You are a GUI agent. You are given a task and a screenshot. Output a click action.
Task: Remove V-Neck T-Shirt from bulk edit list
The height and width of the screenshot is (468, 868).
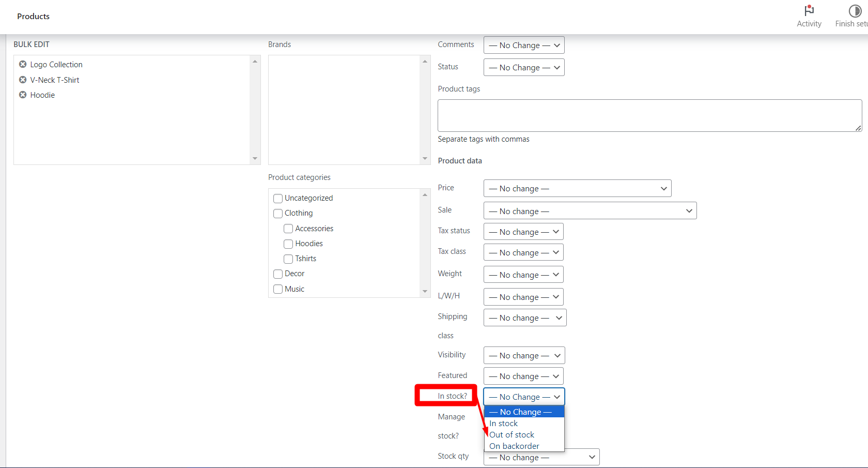pos(23,80)
